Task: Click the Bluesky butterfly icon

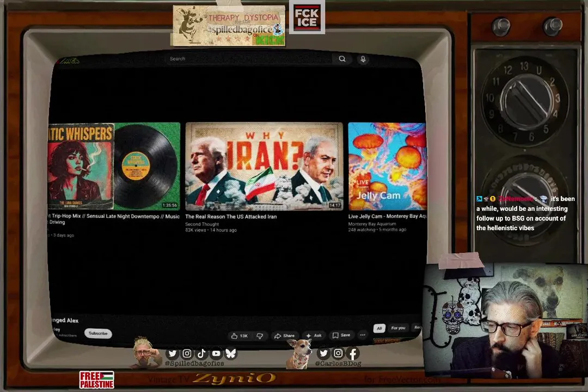Action: pyautogui.click(x=231, y=353)
